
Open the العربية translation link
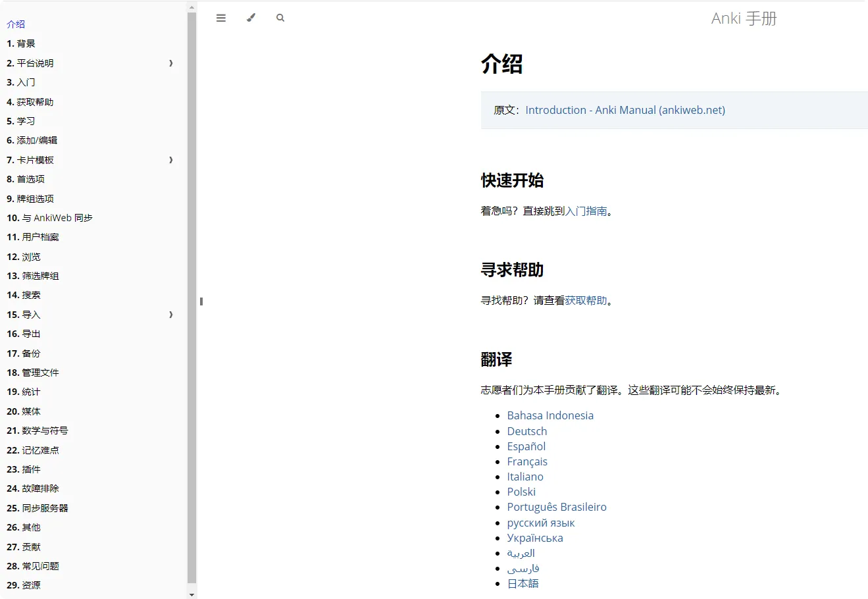coord(521,553)
